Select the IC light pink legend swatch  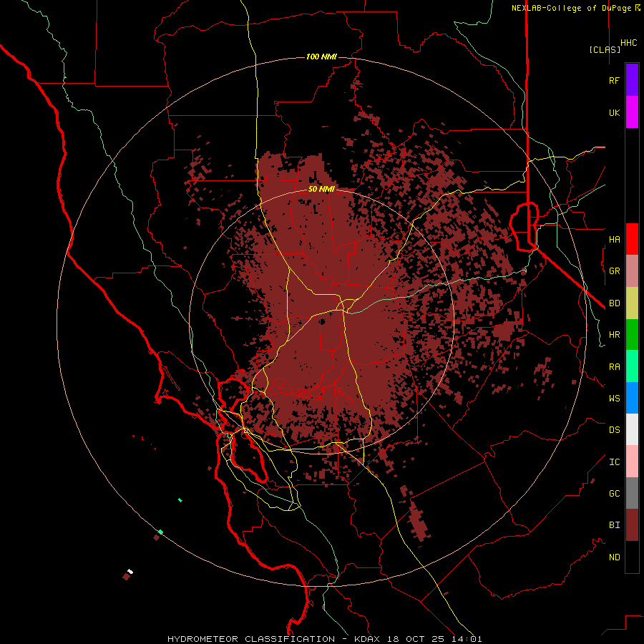click(632, 462)
